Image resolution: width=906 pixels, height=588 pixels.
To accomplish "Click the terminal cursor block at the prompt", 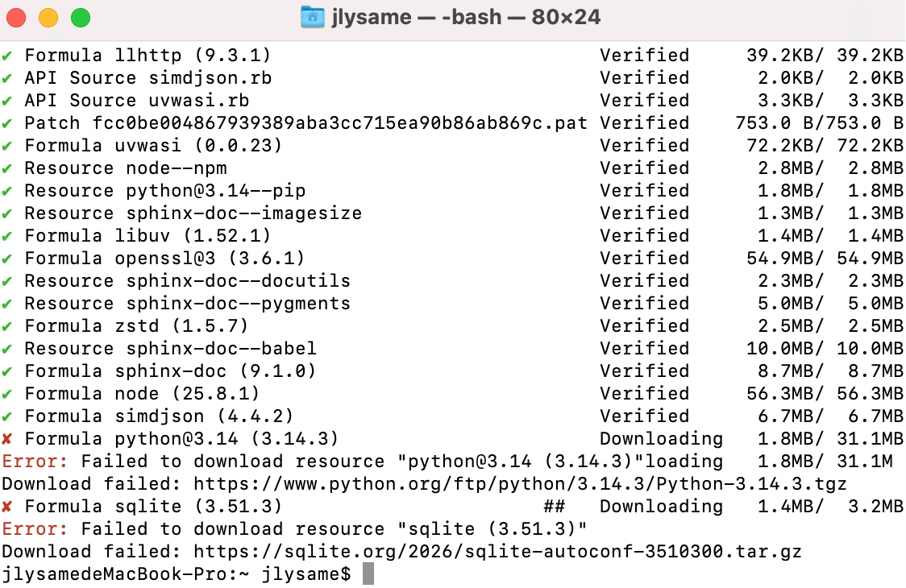I will point(368,574).
